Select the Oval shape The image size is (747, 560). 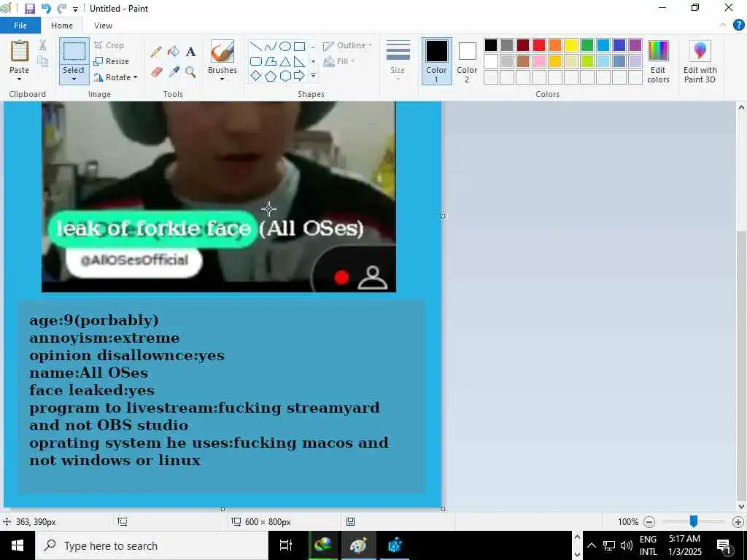click(285, 47)
